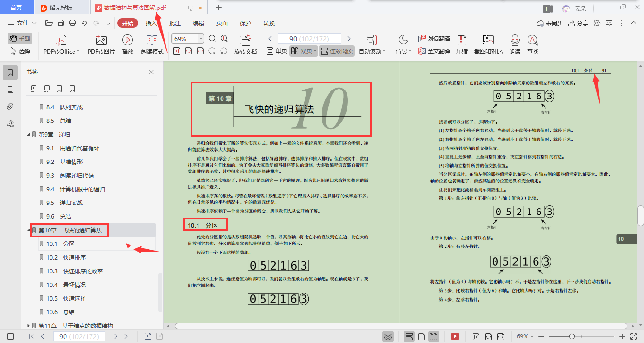
Task: Convert with PDF转图片 tool
Action: point(101,45)
